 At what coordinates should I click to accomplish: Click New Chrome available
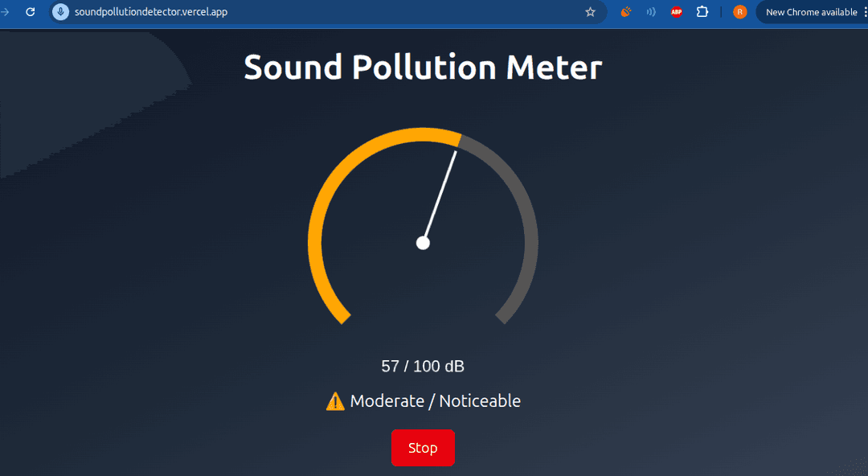click(x=812, y=12)
